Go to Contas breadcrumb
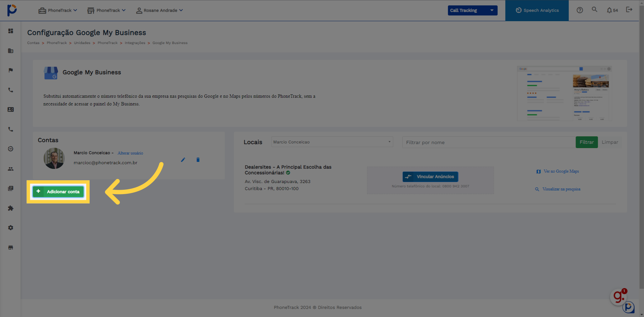Image resolution: width=644 pixels, height=317 pixels. (33, 43)
